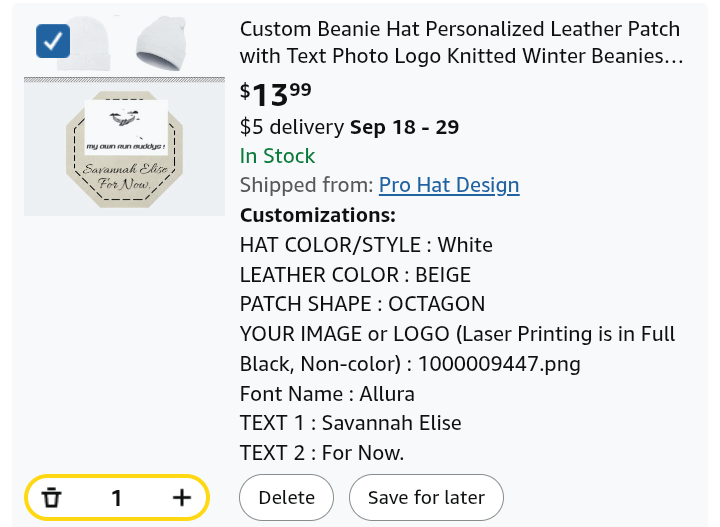Click the TEXT 1 Savannah Elise line

pyautogui.click(x=350, y=423)
